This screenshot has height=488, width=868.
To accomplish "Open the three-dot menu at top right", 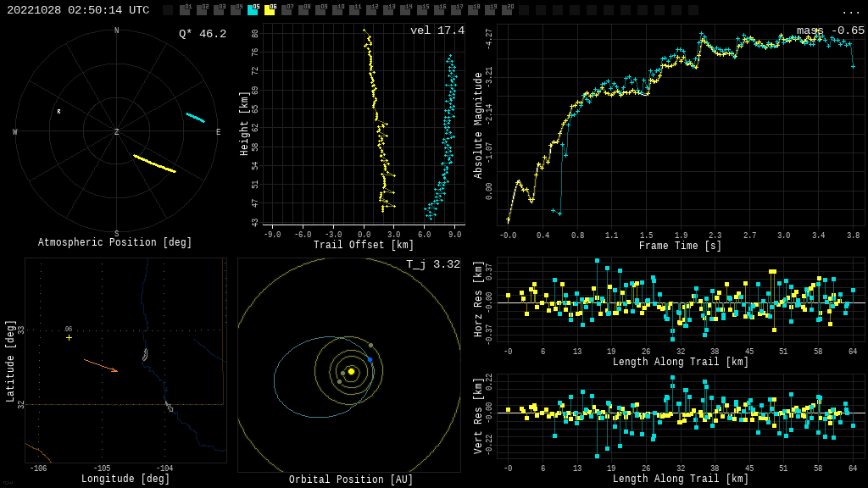I will coord(850,11).
